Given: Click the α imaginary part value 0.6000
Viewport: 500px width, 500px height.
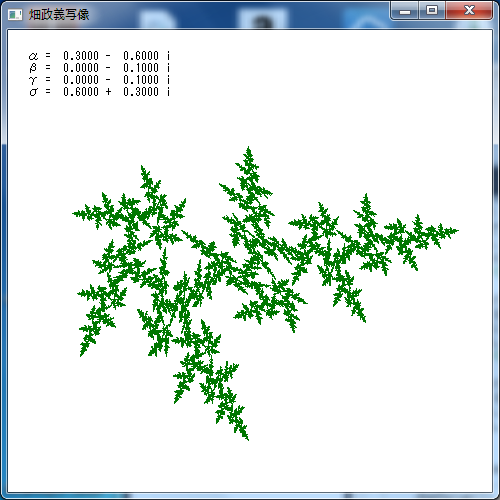Looking at the screenshot, I should pyautogui.click(x=141, y=56).
